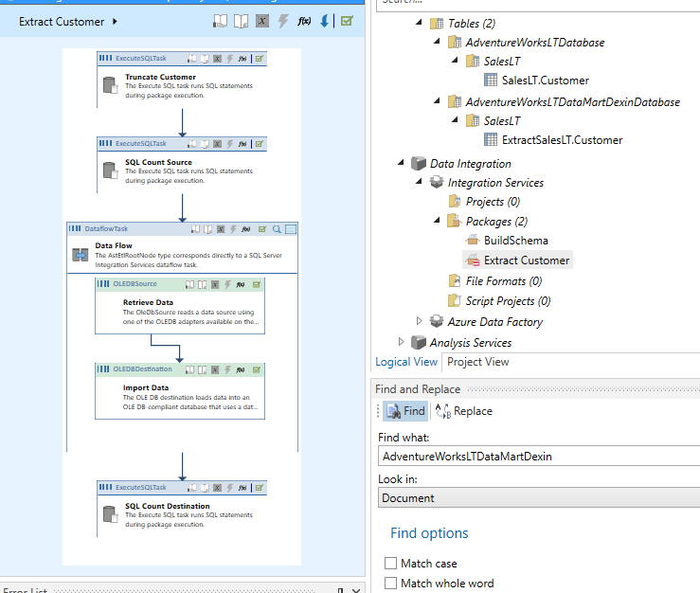Screen dimensions: 700x593
Task: Enable Match case checkbox
Action: 390,563
